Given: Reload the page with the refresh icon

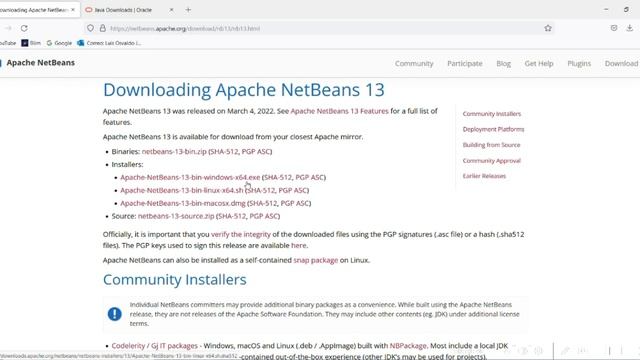Looking at the screenshot, I should [24, 28].
